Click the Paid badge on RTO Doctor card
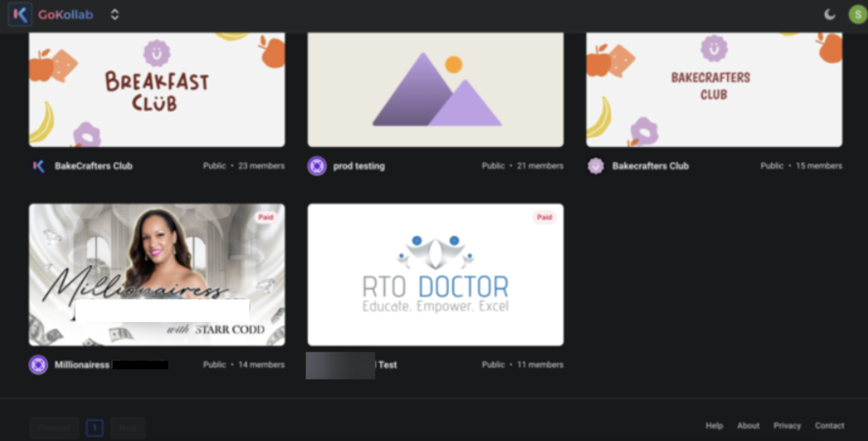The width and height of the screenshot is (868, 441). pos(544,217)
